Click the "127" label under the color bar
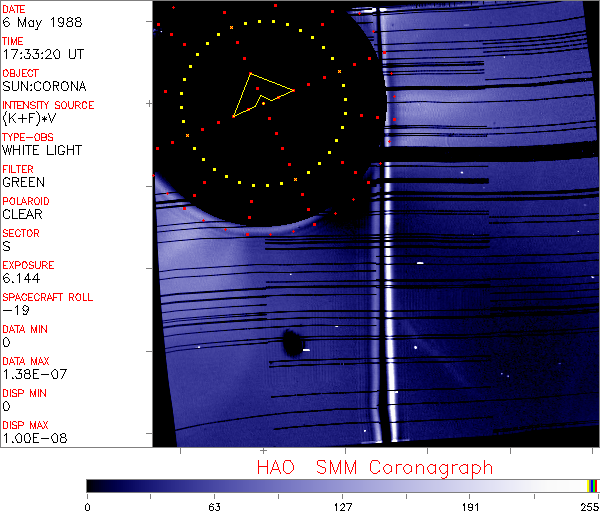This screenshot has height=512, width=600. pos(342,506)
